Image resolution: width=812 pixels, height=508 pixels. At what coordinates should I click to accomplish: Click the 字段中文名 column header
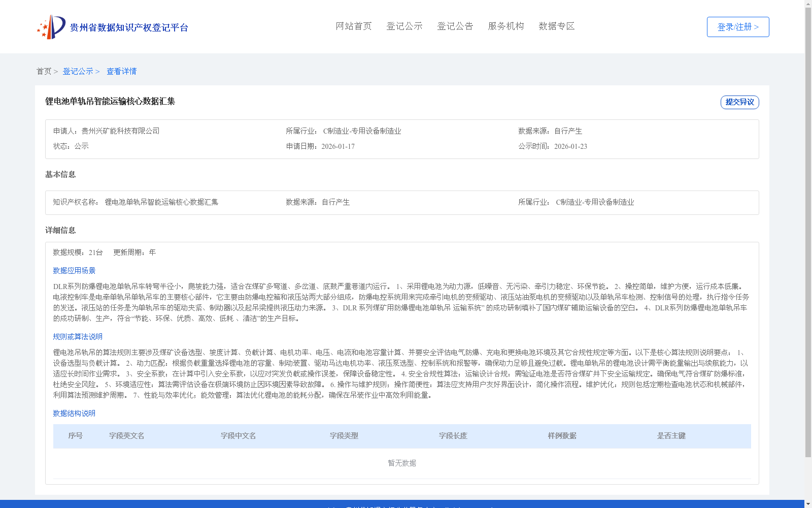coord(239,436)
